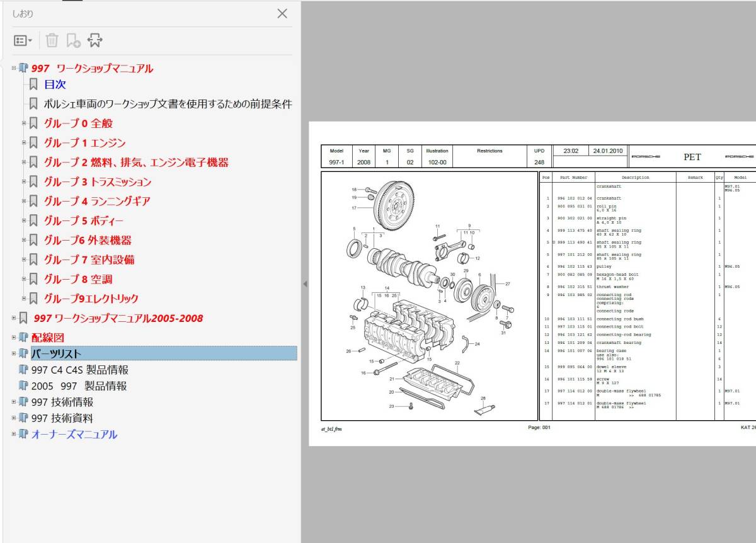The width and height of the screenshot is (756, 543).
Task: Click the Page: 001 footer text
Action: tap(539, 428)
